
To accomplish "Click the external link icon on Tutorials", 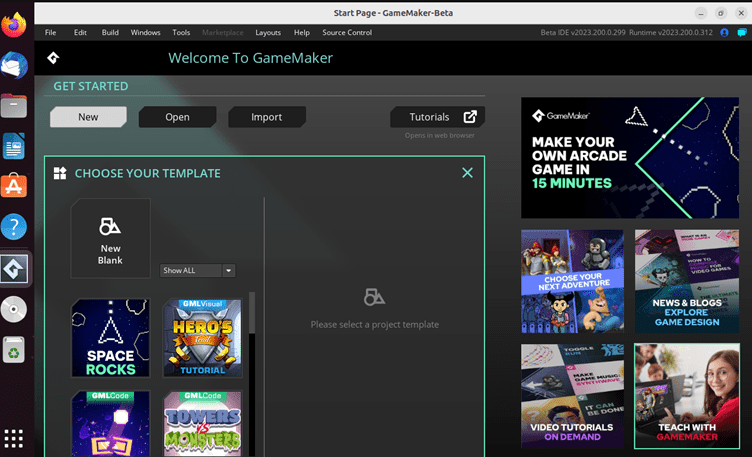I will point(470,117).
